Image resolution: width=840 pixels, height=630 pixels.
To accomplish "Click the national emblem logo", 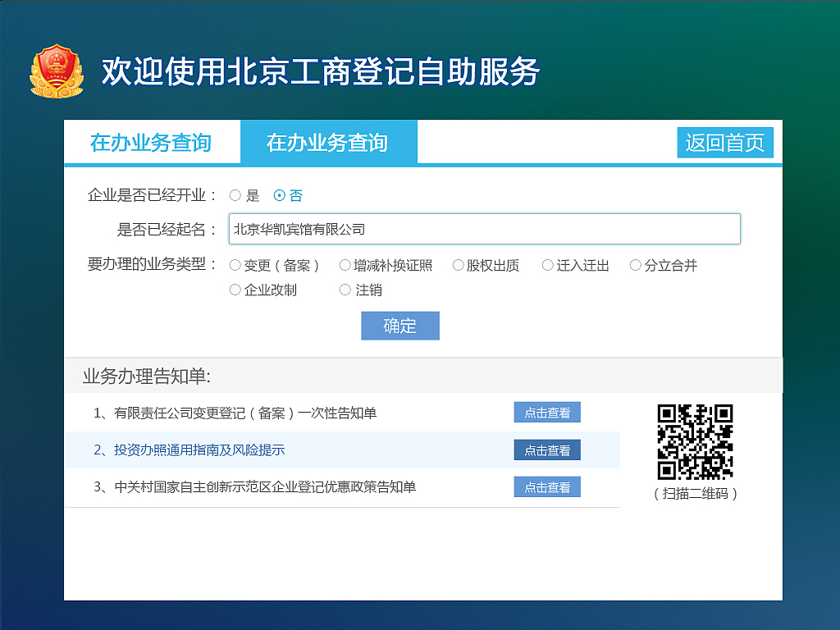I will click(x=56, y=71).
